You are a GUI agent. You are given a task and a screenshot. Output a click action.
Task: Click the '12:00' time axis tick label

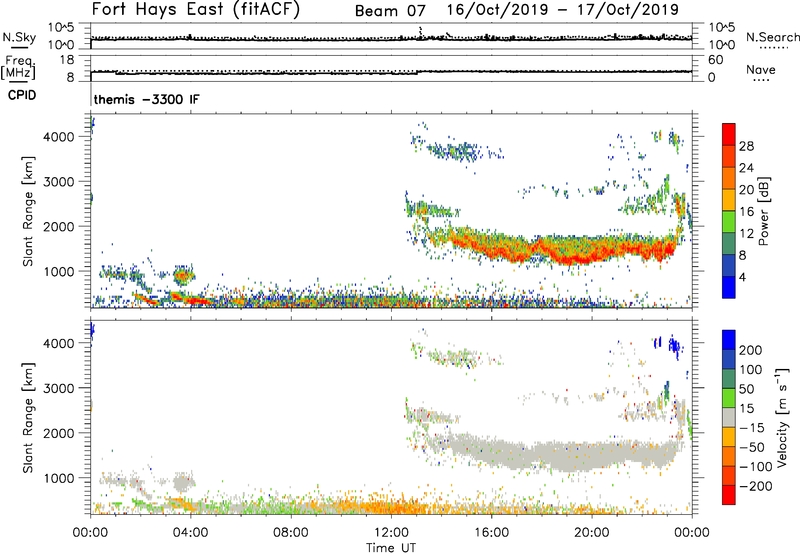391,533
